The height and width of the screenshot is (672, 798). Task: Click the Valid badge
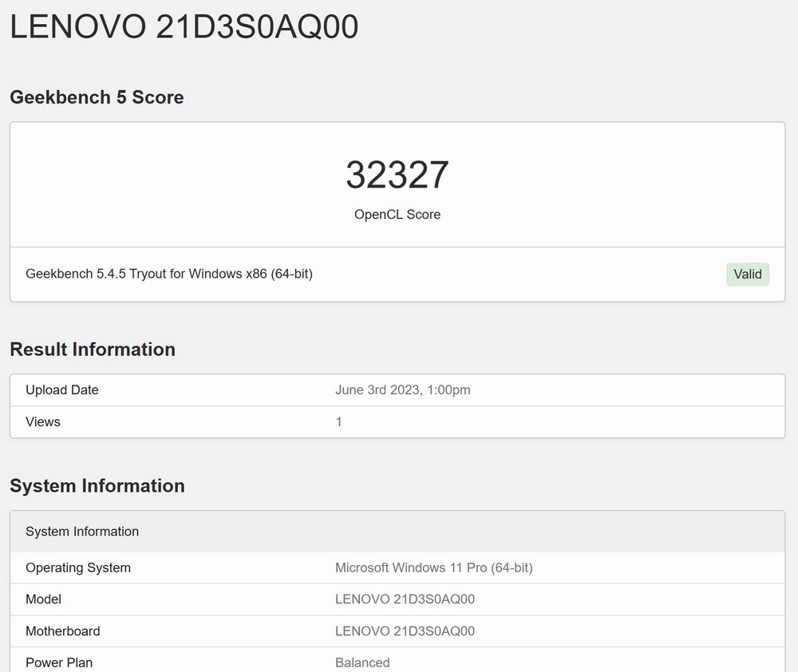748,275
